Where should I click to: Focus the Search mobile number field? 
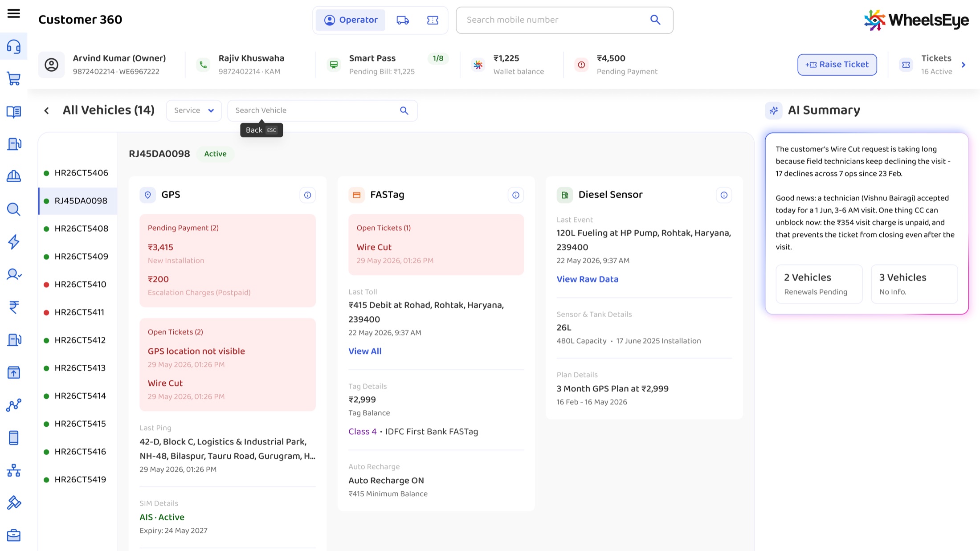564,20
